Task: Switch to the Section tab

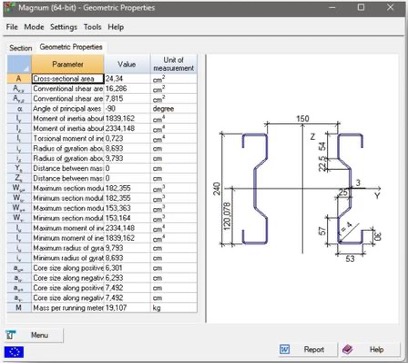Action: pos(21,48)
